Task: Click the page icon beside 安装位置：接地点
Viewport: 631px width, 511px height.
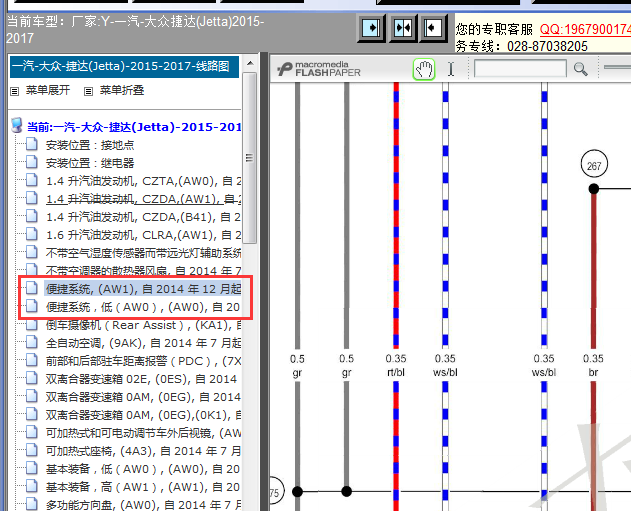Action: tap(32, 144)
